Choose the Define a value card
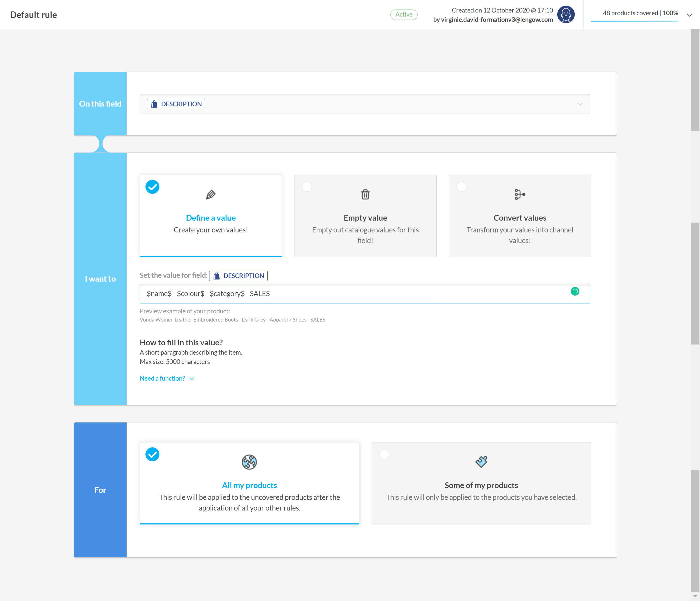Viewport: 700px width, 601px height. tap(211, 215)
